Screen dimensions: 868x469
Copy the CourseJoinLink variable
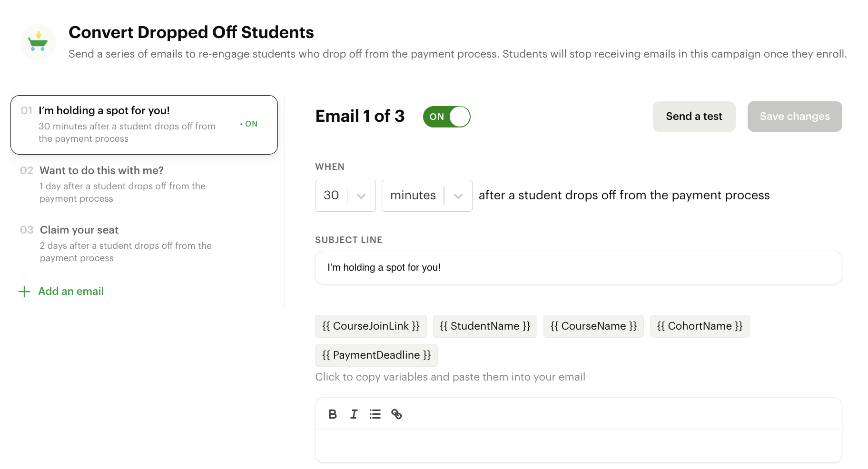click(371, 326)
